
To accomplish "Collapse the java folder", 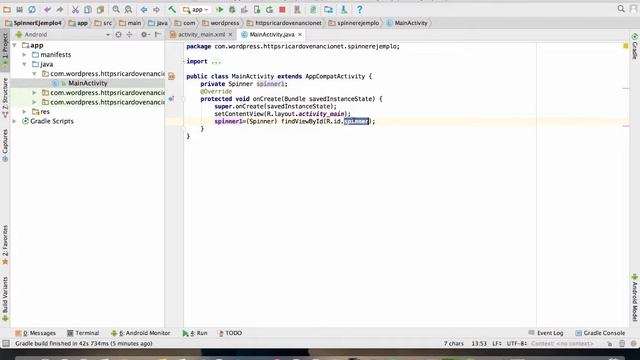I will pos(24,64).
